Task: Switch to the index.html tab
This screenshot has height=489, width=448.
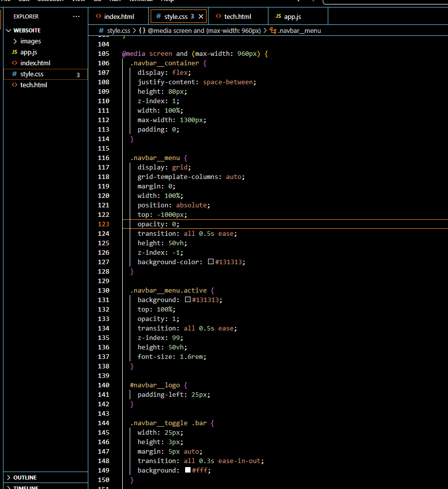Action: pyautogui.click(x=119, y=16)
